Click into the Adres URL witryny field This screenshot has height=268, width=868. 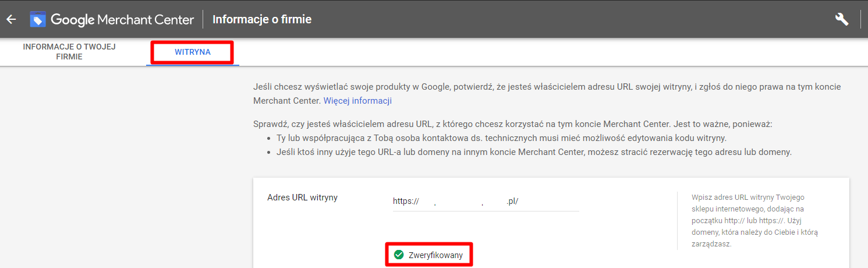(x=486, y=201)
